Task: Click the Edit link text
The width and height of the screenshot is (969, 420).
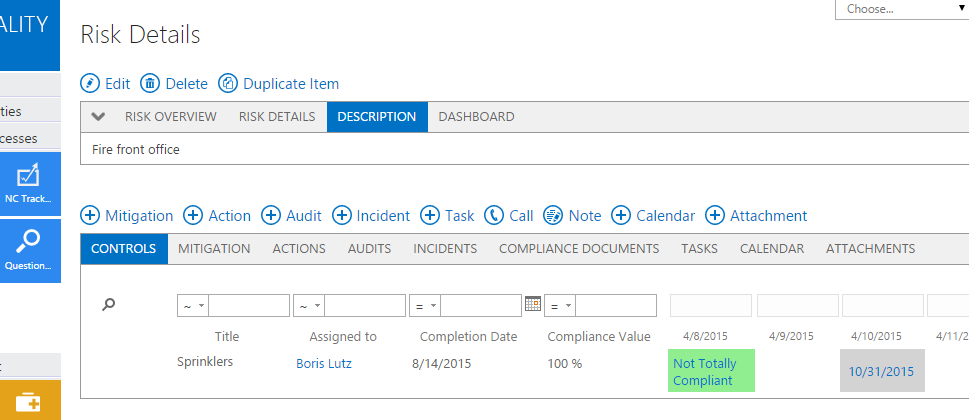Action: click(117, 84)
